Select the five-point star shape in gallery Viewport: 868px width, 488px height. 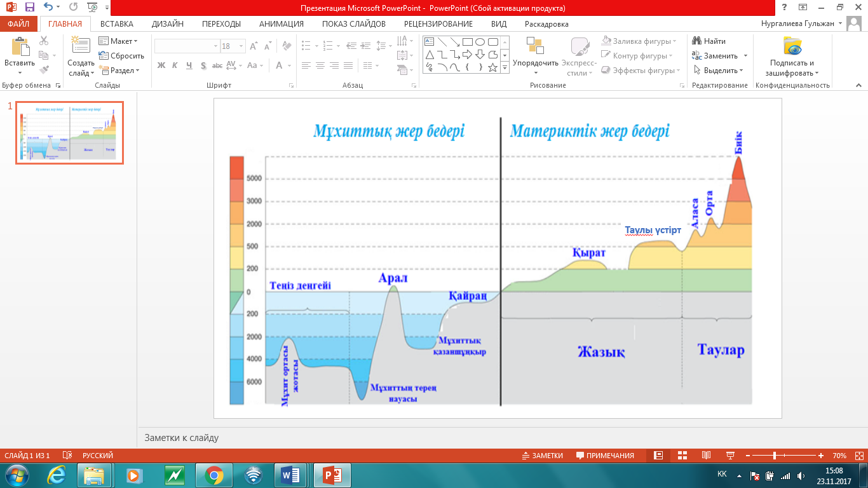click(x=492, y=67)
